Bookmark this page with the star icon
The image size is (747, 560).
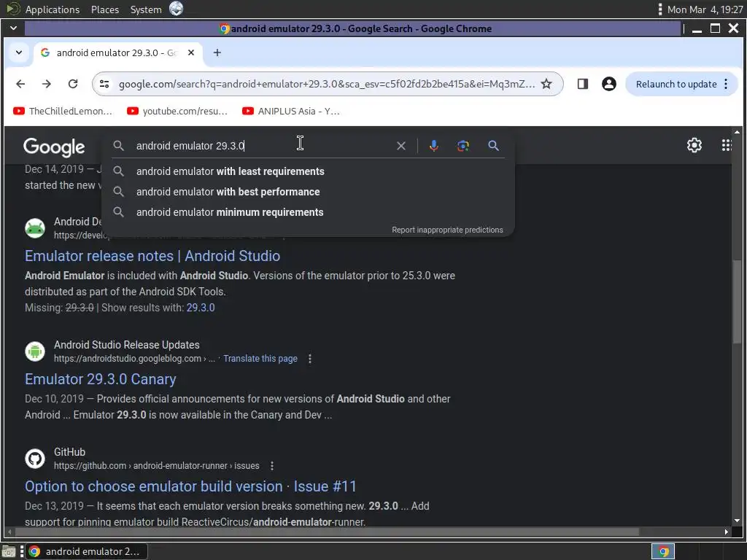click(x=546, y=84)
